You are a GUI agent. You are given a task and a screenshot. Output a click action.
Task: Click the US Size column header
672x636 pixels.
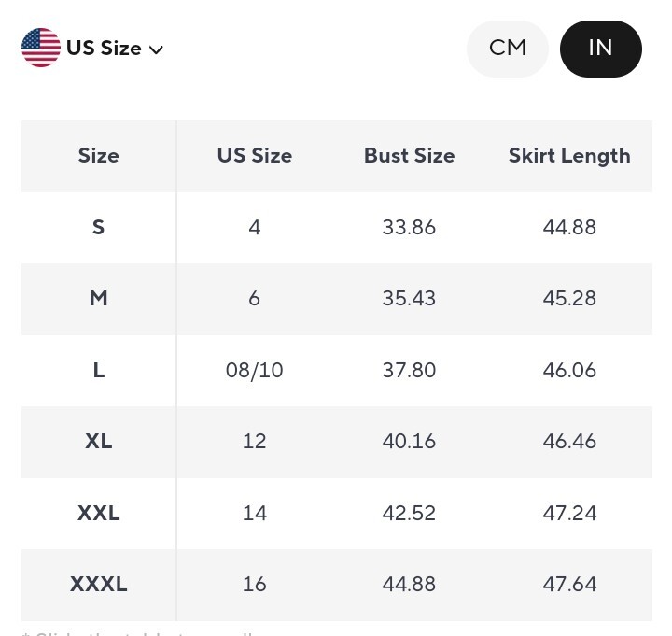(x=255, y=156)
